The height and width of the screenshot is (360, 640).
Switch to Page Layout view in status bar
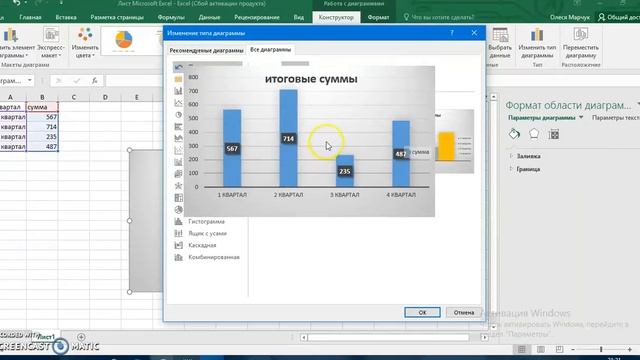pos(540,349)
